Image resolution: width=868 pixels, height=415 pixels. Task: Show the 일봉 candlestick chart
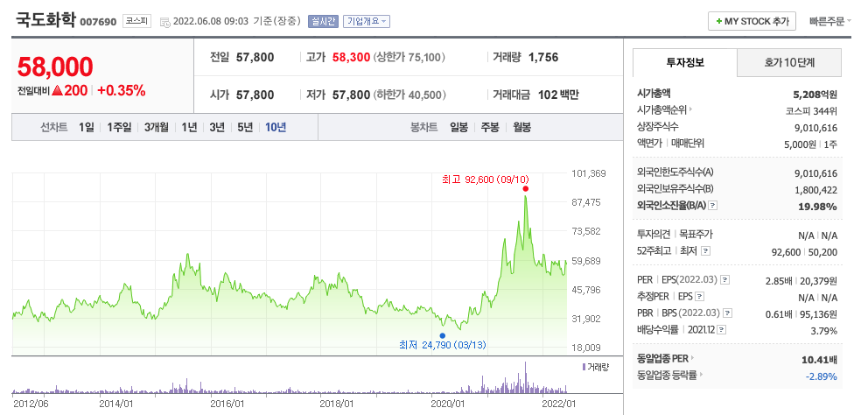point(458,127)
